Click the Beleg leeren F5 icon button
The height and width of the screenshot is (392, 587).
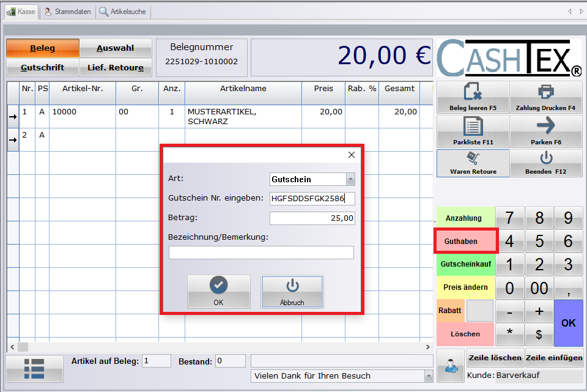(x=473, y=97)
